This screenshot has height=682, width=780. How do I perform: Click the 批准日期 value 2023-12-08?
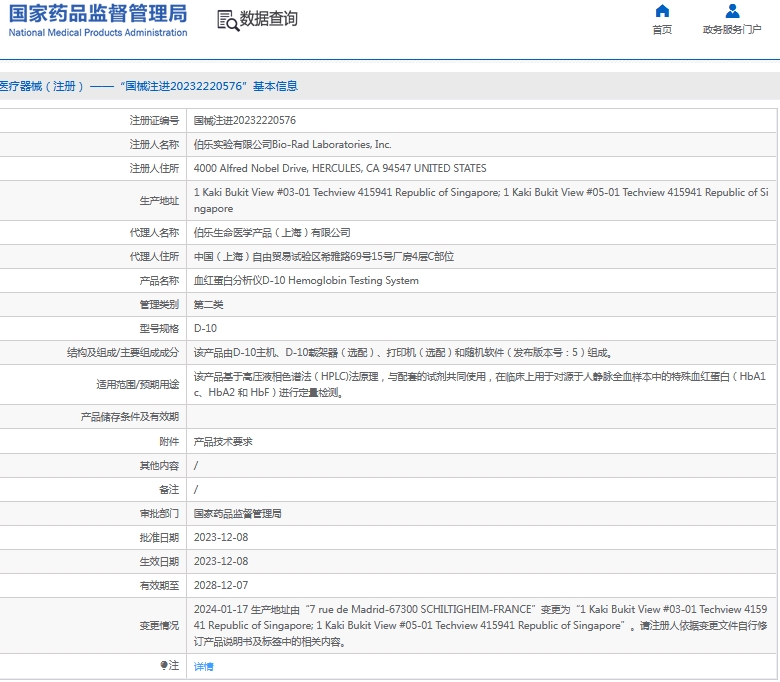coord(221,538)
